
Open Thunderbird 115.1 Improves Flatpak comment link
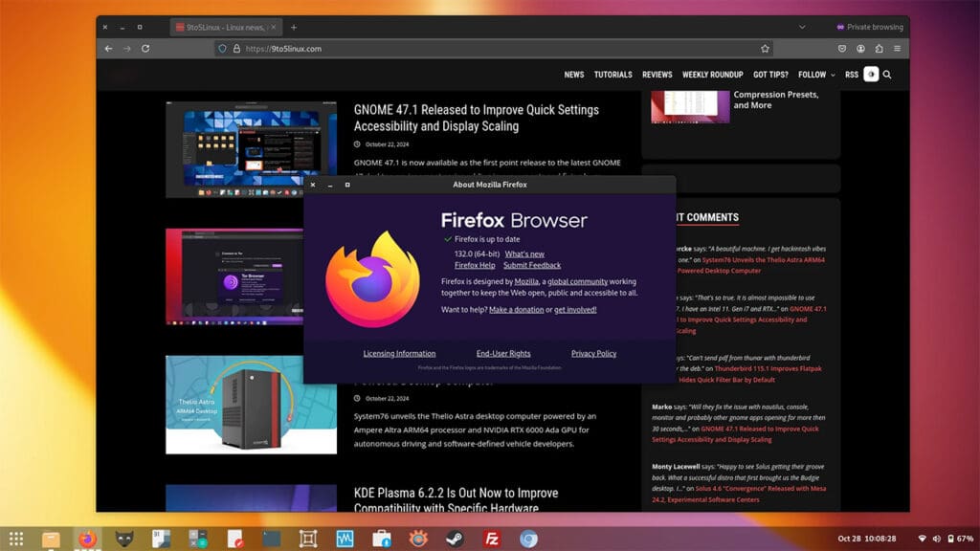750,374
